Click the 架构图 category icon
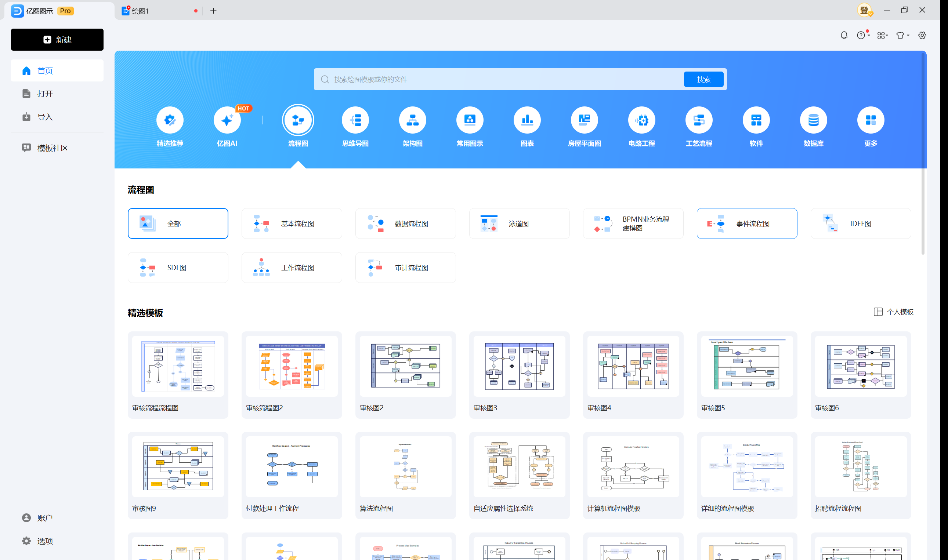This screenshot has height=560, width=948. click(412, 120)
